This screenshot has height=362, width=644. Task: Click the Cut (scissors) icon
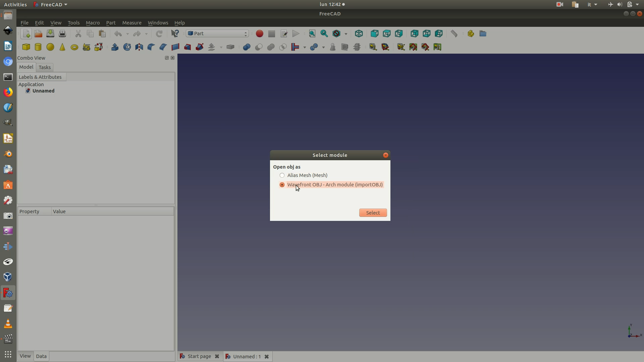tap(78, 34)
